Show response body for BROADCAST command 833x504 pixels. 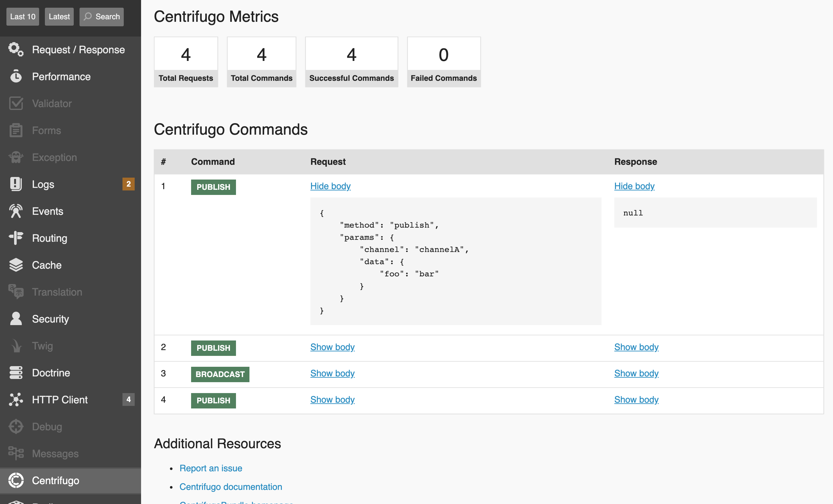(636, 373)
